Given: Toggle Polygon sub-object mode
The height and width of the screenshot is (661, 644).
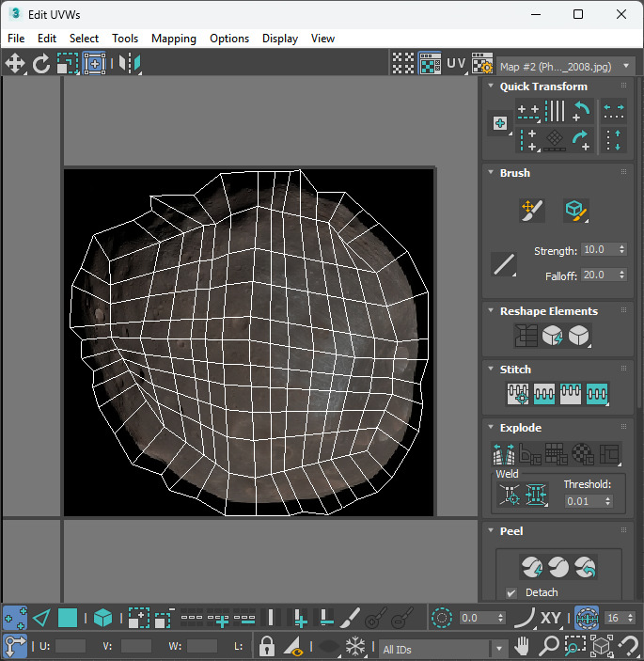Looking at the screenshot, I should pyautogui.click(x=68, y=618).
